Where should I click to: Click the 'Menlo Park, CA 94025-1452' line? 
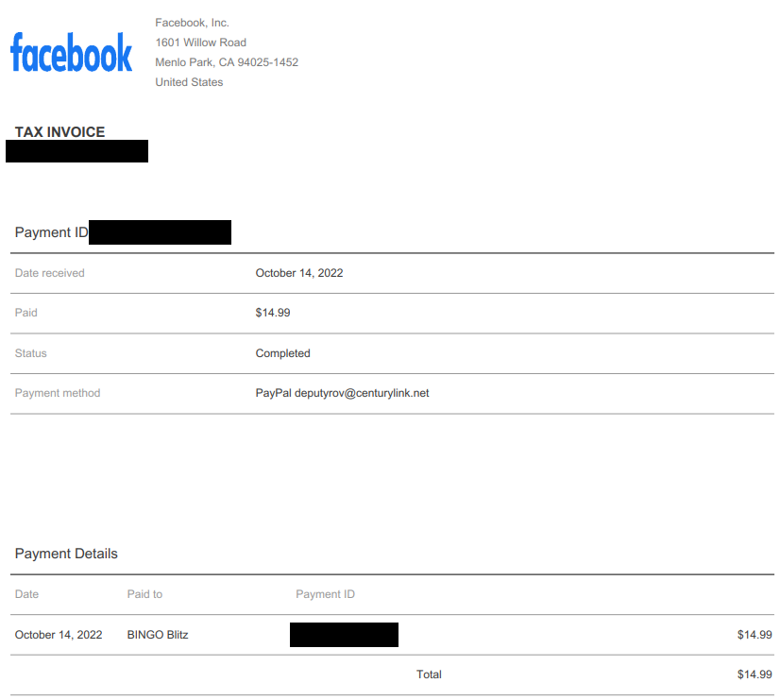[227, 62]
